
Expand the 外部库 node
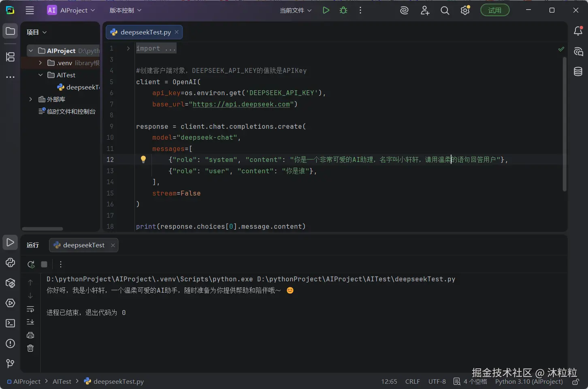point(31,100)
